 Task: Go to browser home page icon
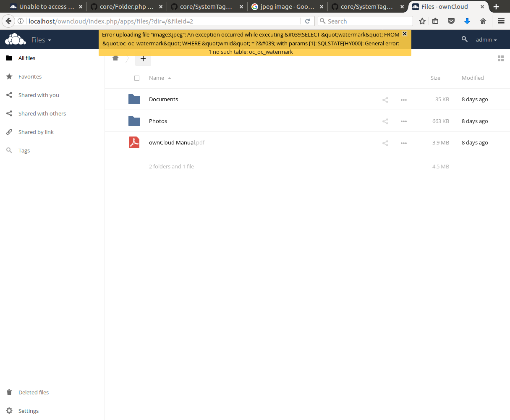pyautogui.click(x=483, y=21)
